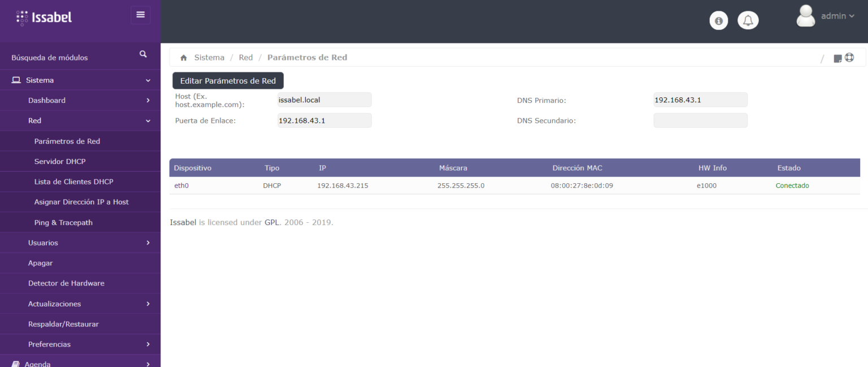Click the information icon in the top bar
Image resolution: width=868 pixels, height=367 pixels.
pyautogui.click(x=718, y=20)
